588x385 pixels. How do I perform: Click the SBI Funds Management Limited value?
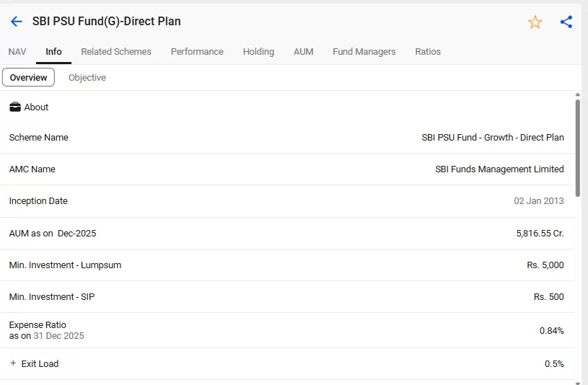coord(499,169)
